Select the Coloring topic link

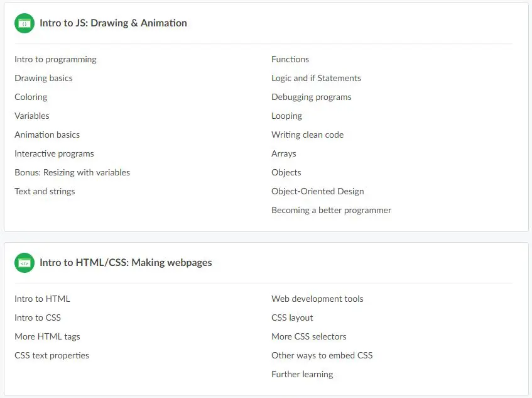click(31, 97)
